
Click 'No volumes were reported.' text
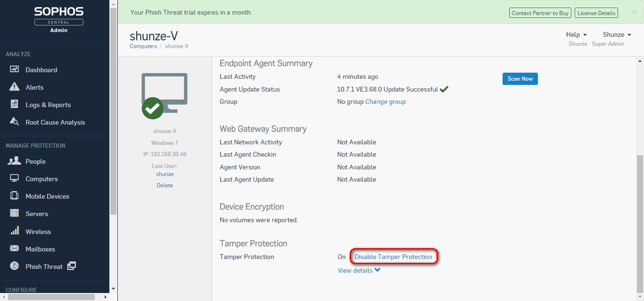[259, 220]
